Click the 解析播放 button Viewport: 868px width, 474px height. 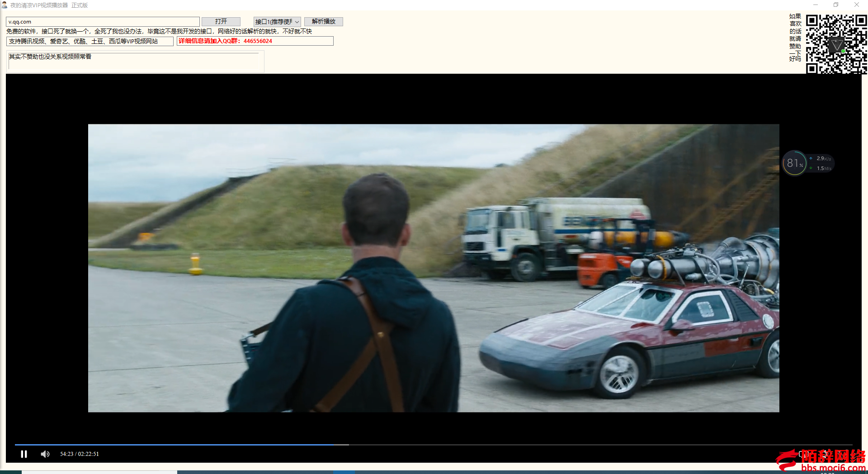[x=324, y=22]
